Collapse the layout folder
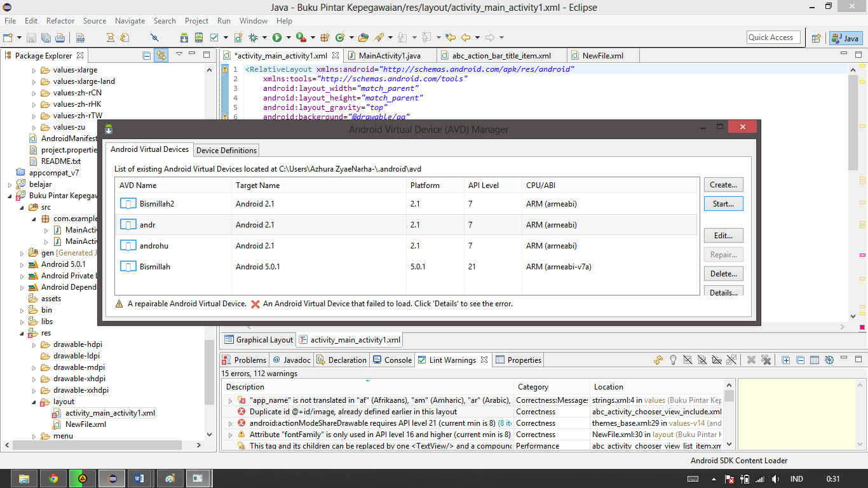The height and width of the screenshot is (488, 868). coord(34,402)
